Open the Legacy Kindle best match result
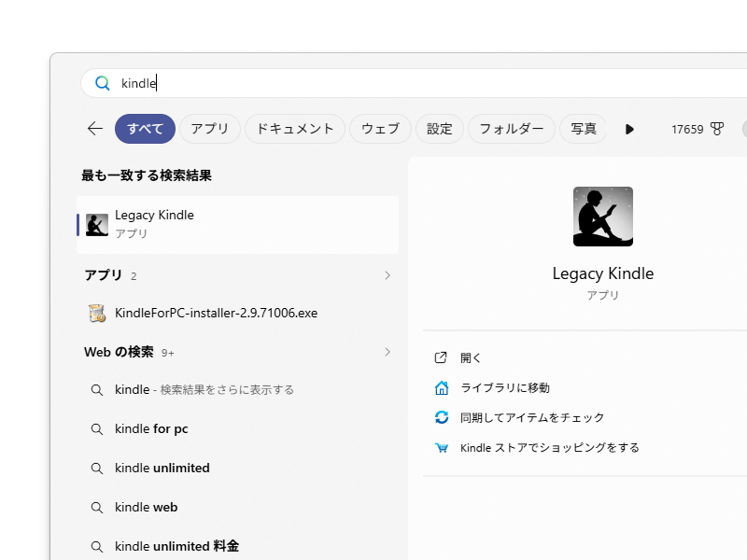The width and height of the screenshot is (747, 560). pos(238,225)
